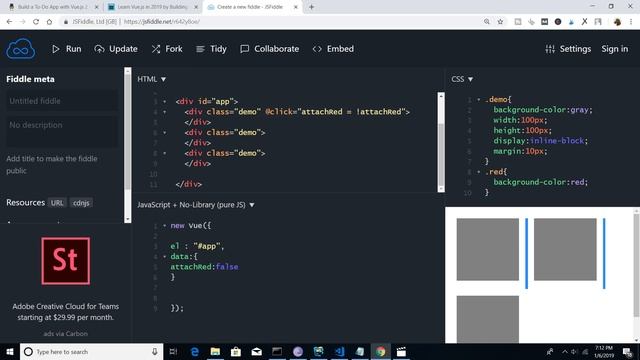Reload the page
Screen dimensions: 640x360
(36, 22)
